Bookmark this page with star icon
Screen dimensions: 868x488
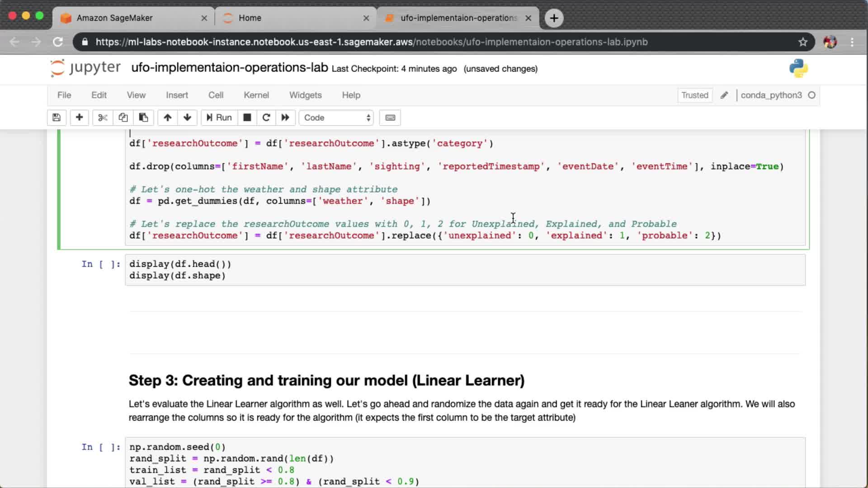(803, 42)
